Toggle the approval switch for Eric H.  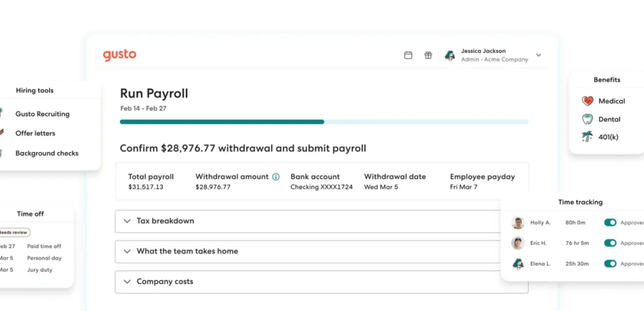(x=610, y=243)
